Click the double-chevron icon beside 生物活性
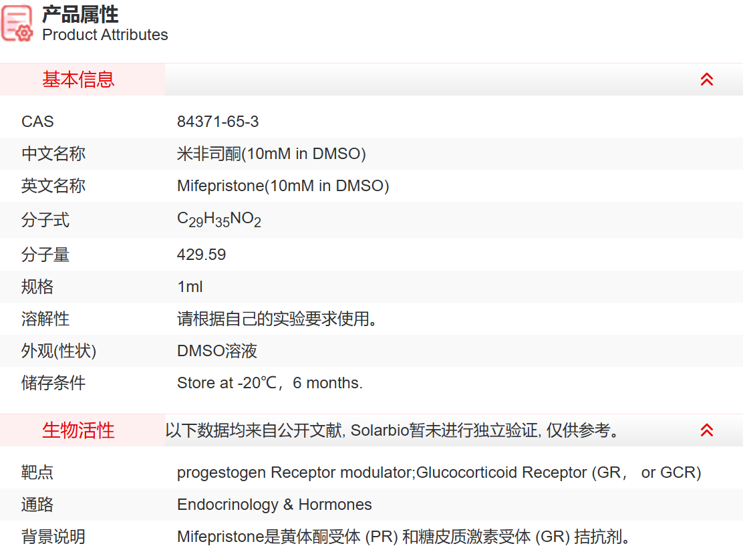 [x=706, y=430]
